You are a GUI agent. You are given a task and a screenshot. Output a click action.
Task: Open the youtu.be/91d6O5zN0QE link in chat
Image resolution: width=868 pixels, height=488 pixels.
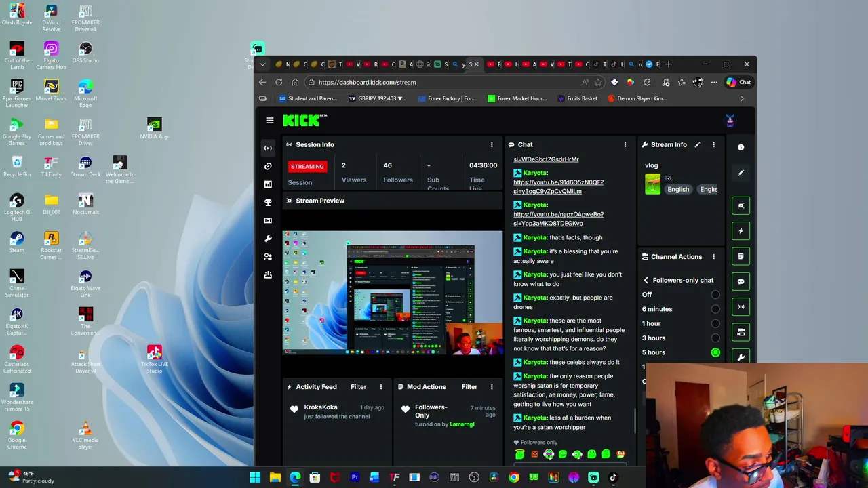point(558,187)
